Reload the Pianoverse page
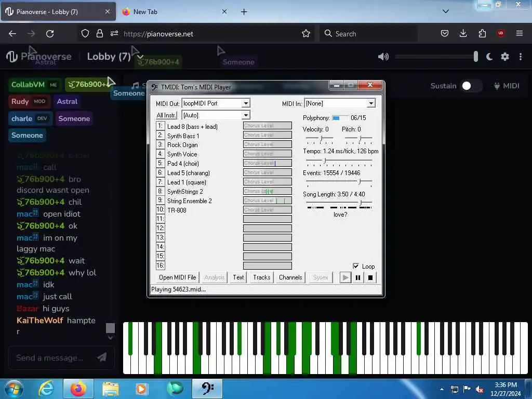Viewport: 532px width, 399px height. point(50,34)
